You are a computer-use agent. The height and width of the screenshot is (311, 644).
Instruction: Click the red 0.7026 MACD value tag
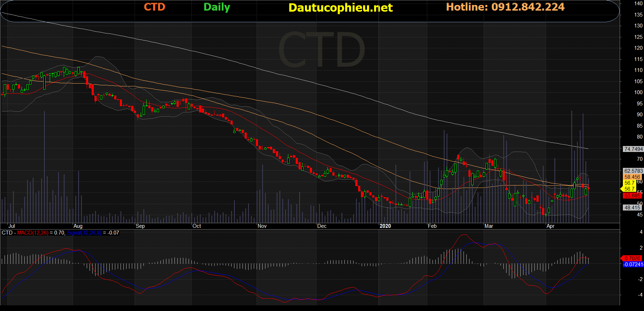tap(632, 258)
